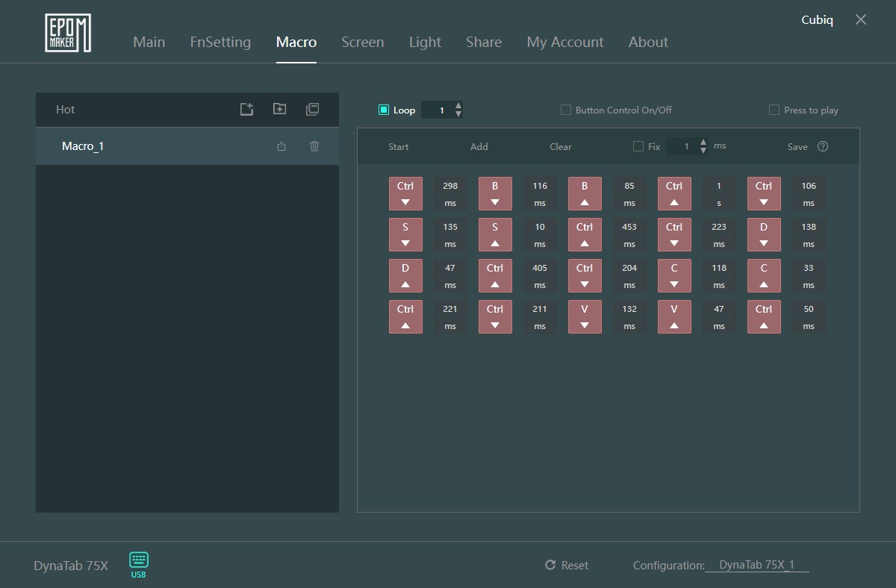Select the Ctrl key-down block before 211 ms
This screenshot has width=896, height=588.
[x=495, y=316]
